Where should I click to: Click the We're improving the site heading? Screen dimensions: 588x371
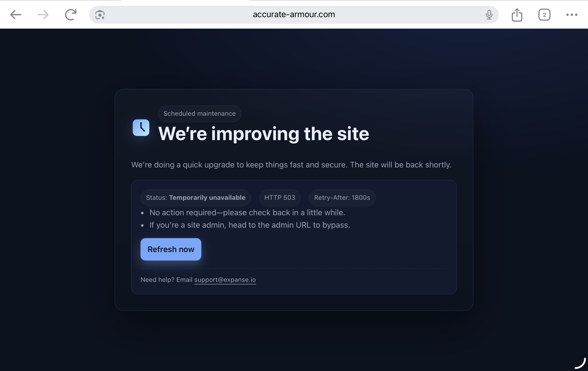(x=264, y=134)
